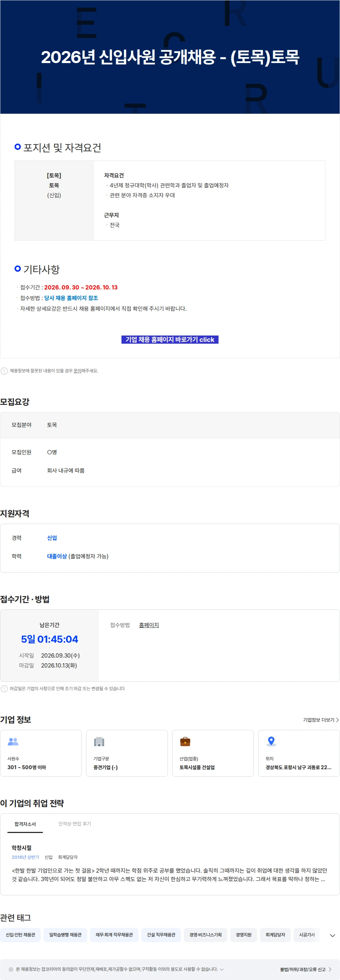Open the 홈페이지 application method link
The image size is (340, 980).
[149, 625]
